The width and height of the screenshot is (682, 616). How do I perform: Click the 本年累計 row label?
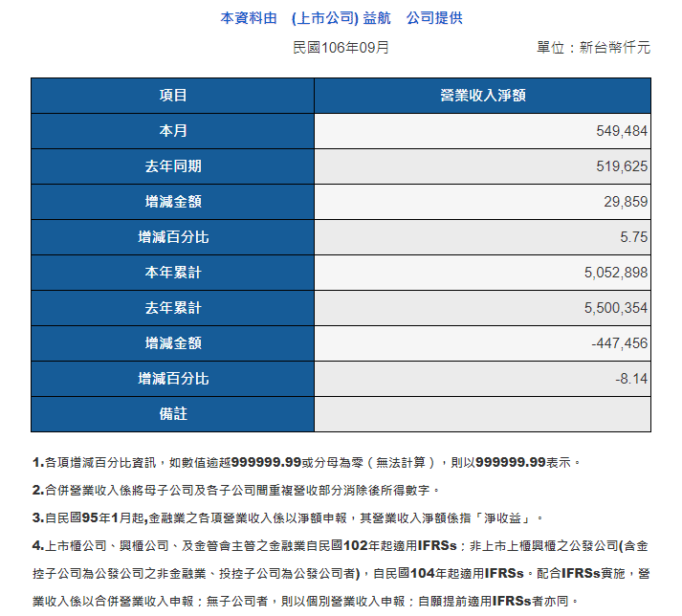pyautogui.click(x=172, y=273)
